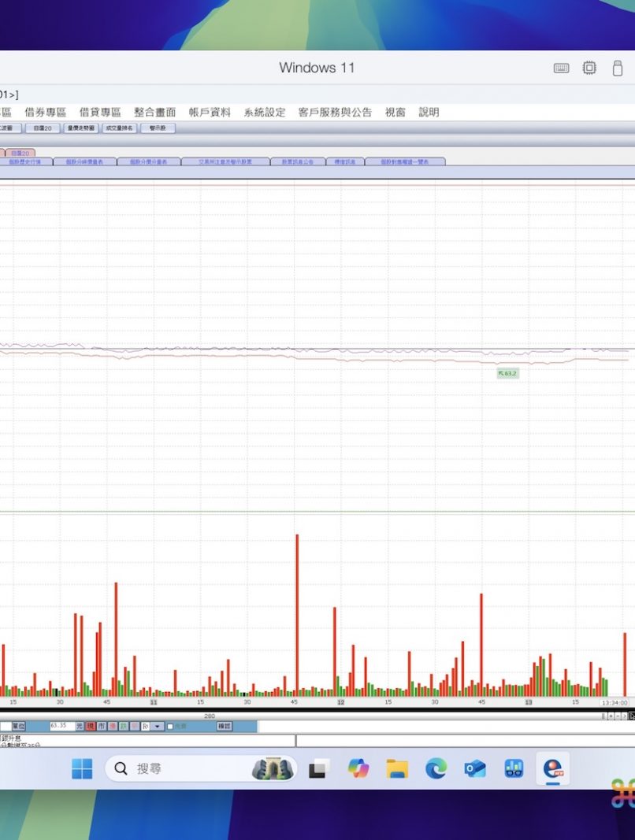The width and height of the screenshot is (635, 840).
Task: Click the 量價走勢圖 toolbar button
Action: pos(81,128)
